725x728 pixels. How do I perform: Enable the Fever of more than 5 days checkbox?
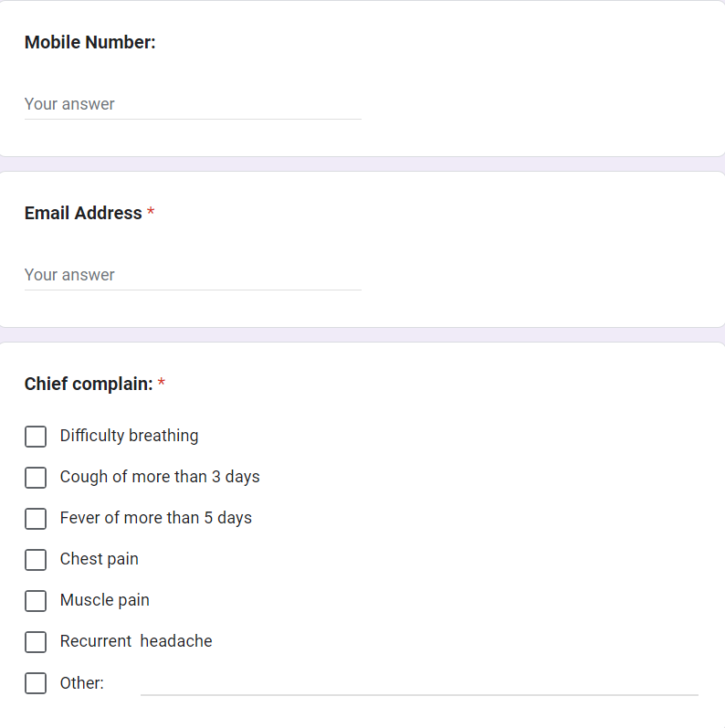click(36, 519)
